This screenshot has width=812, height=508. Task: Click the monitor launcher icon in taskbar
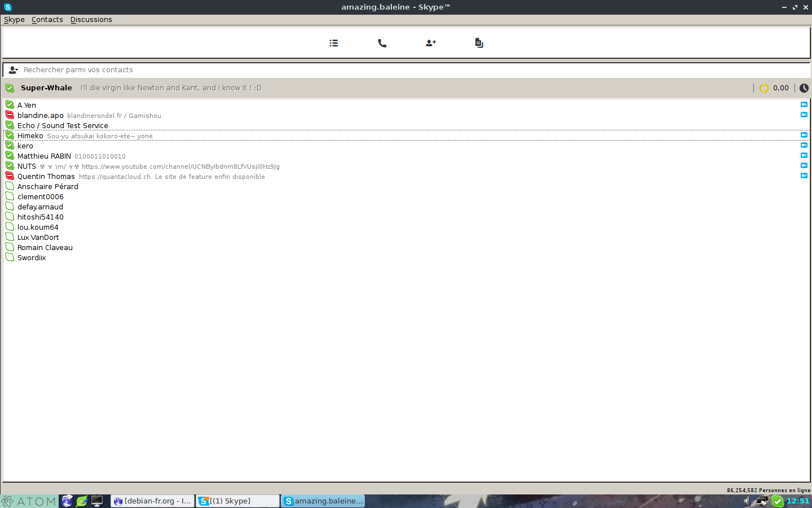pos(97,501)
